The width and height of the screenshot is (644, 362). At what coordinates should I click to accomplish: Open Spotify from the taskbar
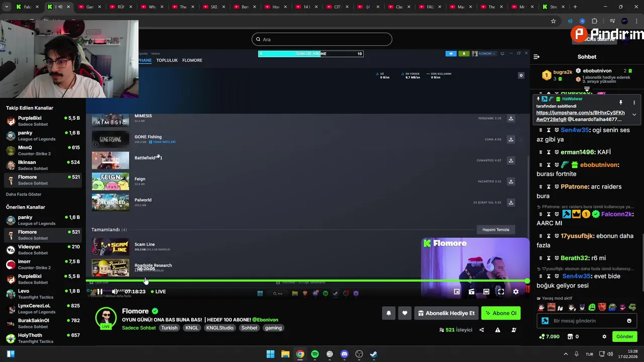(x=315, y=354)
